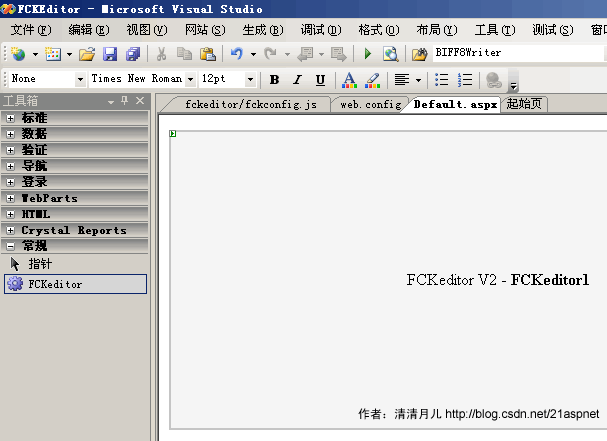Switch to web.config tab

point(370,105)
